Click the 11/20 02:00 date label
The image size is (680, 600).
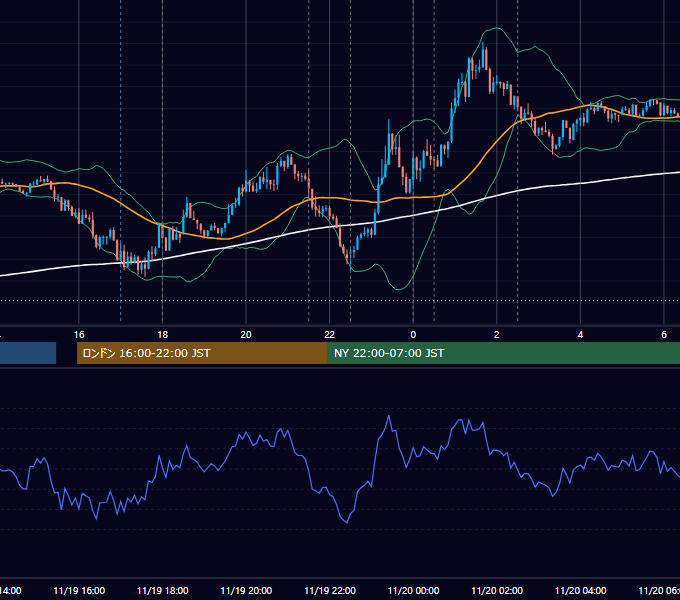(497, 590)
